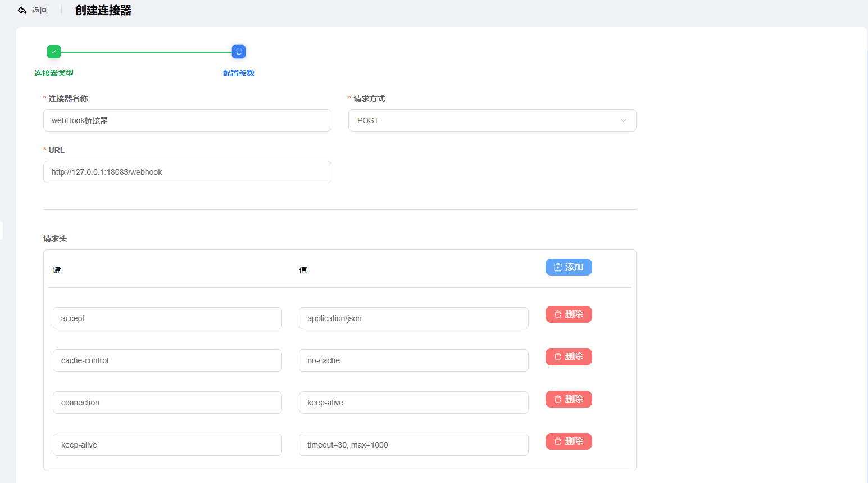Edit the timeout=30, max=1000 value field
The height and width of the screenshot is (483, 868).
click(x=413, y=445)
